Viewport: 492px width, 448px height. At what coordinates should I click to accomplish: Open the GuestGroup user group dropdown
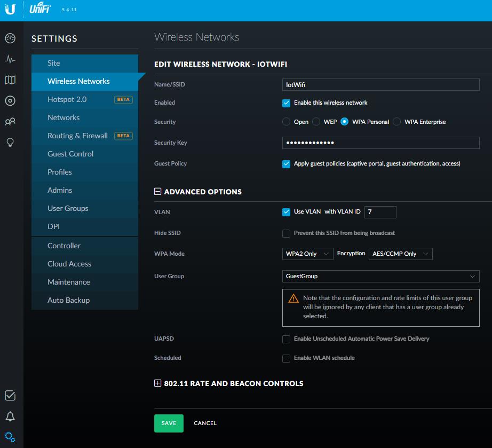coord(380,276)
